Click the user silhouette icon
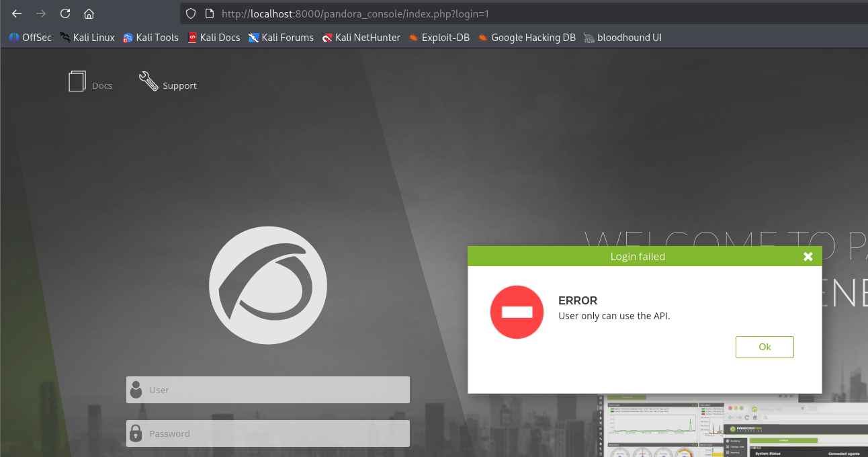 click(x=136, y=390)
